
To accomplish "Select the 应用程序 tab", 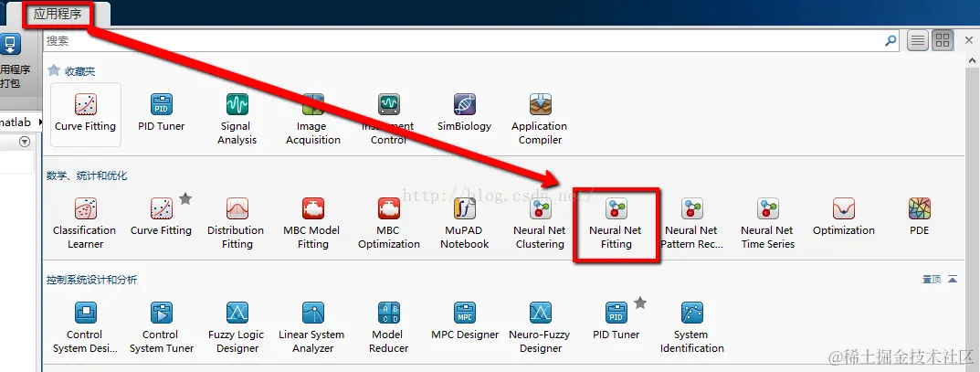I will tap(58, 14).
